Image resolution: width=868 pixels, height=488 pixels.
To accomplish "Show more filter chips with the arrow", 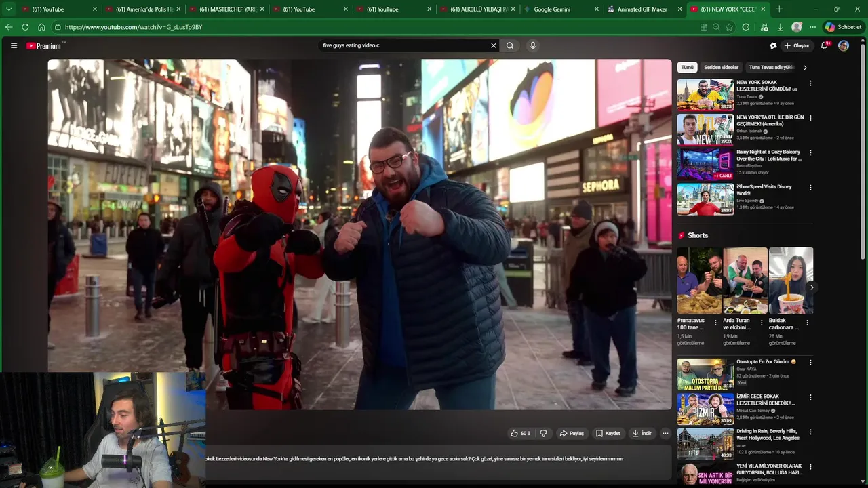I will tap(805, 68).
